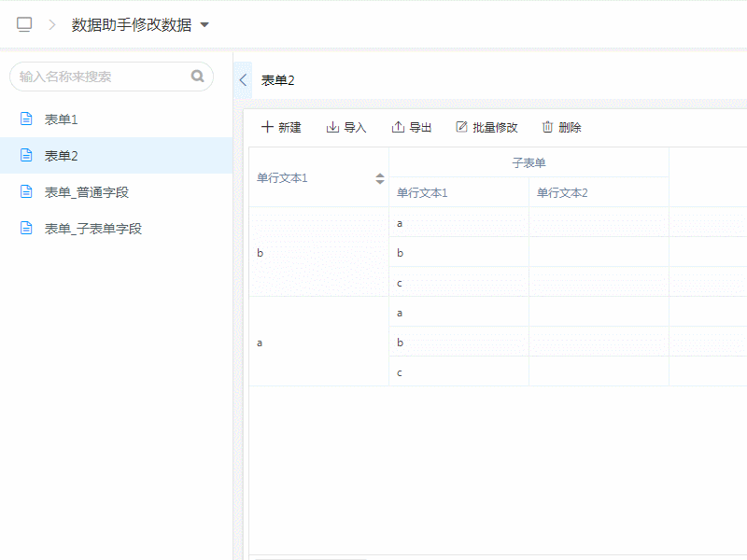Viewport: 747px width, 560px height.
Task: Click the 导入 import button
Action: [x=346, y=127]
